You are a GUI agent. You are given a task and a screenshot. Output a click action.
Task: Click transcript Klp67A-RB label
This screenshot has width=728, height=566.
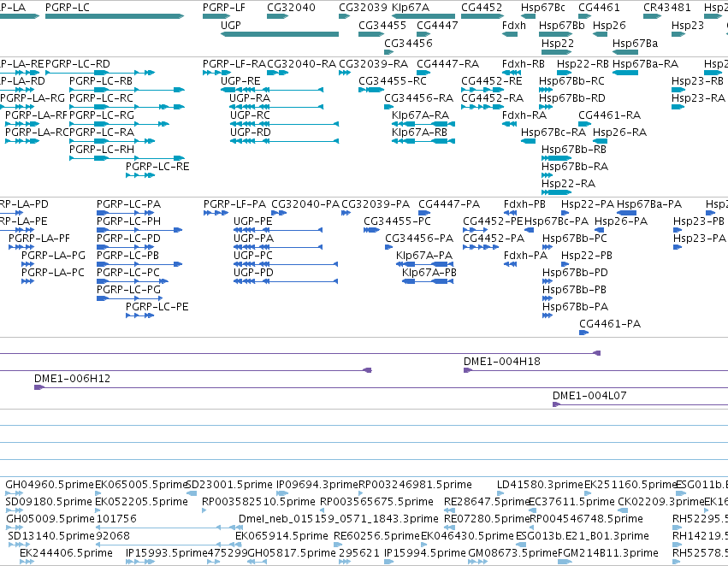[x=419, y=133]
